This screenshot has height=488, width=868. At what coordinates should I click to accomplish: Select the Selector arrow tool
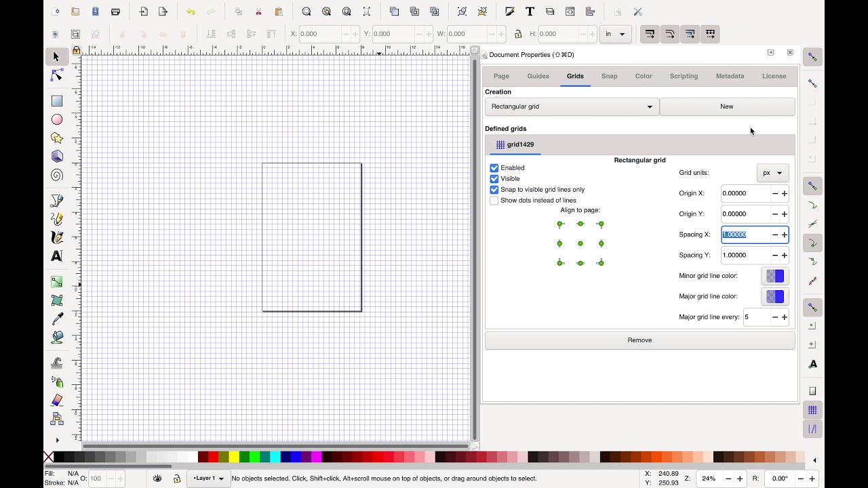(57, 57)
